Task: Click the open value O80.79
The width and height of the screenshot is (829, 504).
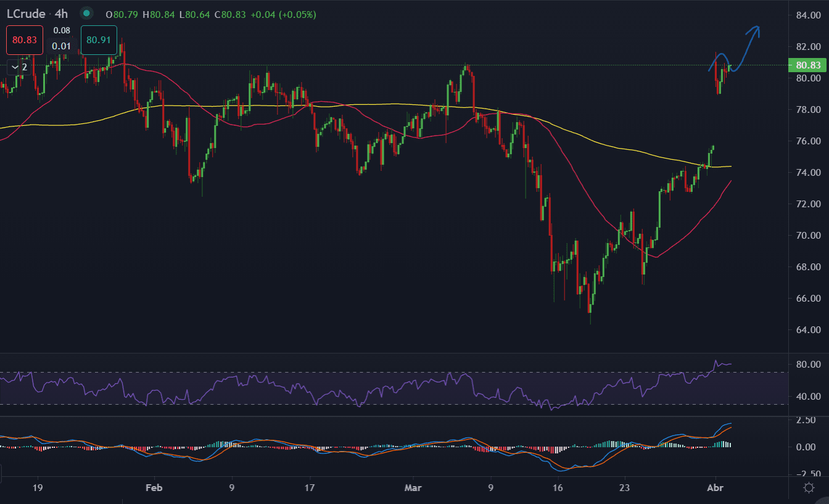Action: point(122,14)
